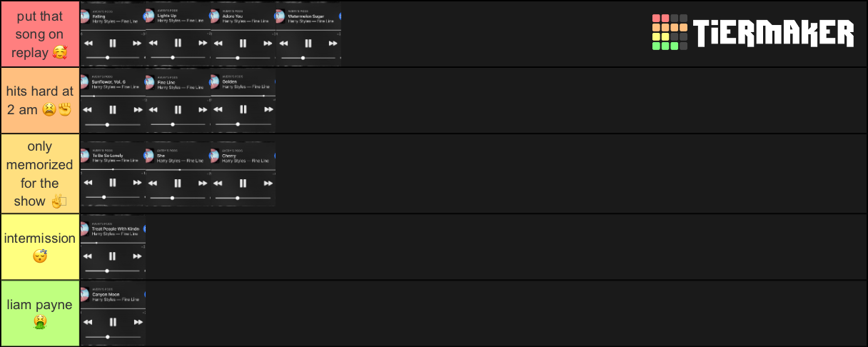Click the TierMaker logo

click(x=753, y=33)
